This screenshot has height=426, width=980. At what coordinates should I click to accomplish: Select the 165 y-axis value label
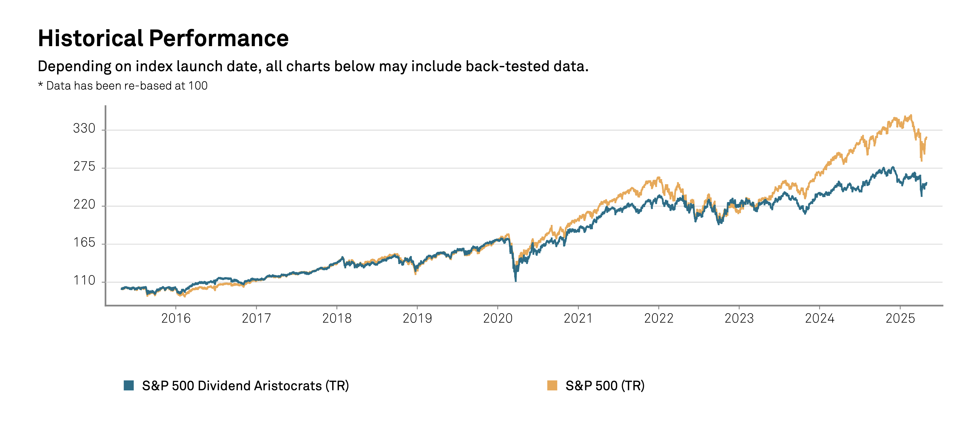tap(84, 243)
